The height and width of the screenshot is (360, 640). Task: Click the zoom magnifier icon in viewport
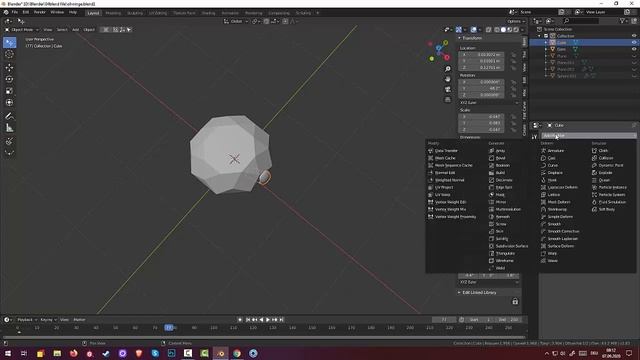click(448, 69)
